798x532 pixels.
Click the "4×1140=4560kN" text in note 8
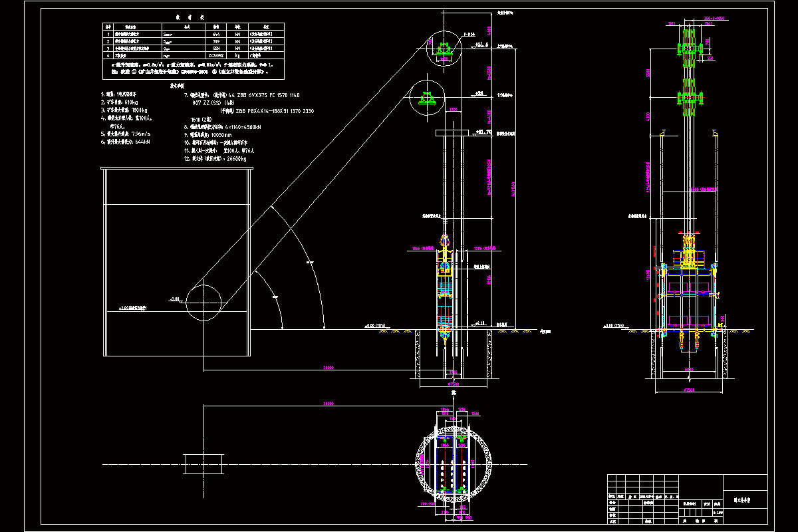pos(243,126)
